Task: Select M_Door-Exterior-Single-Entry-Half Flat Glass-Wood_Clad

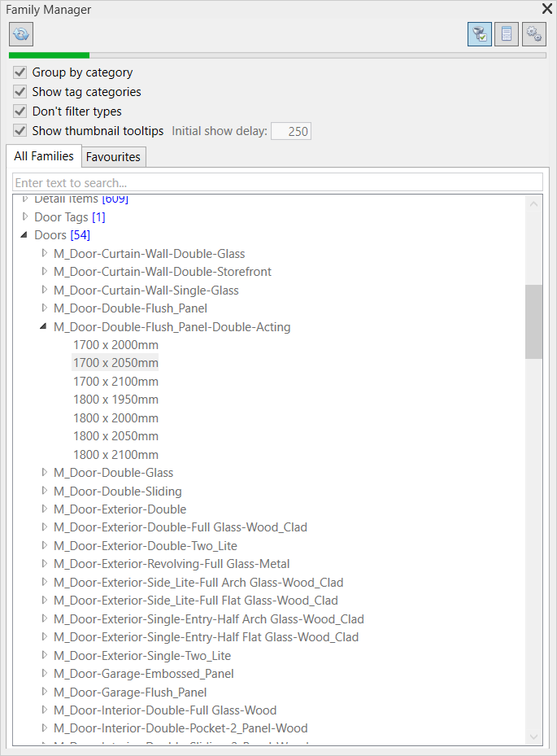Action: pyautogui.click(x=207, y=637)
